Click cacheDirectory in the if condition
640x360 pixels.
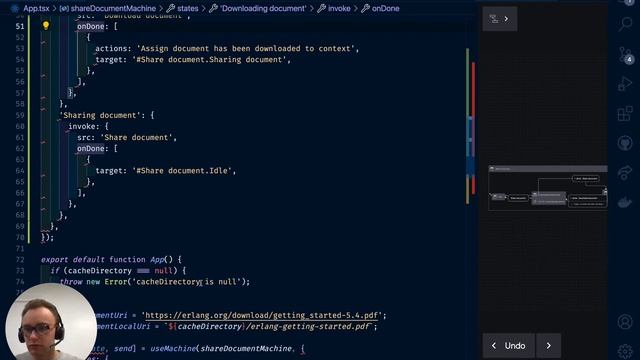pos(100,271)
